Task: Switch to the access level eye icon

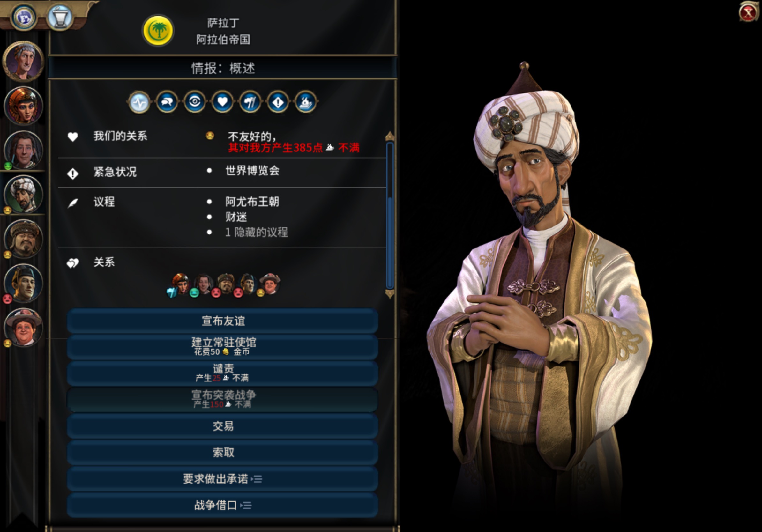Action: click(x=195, y=102)
